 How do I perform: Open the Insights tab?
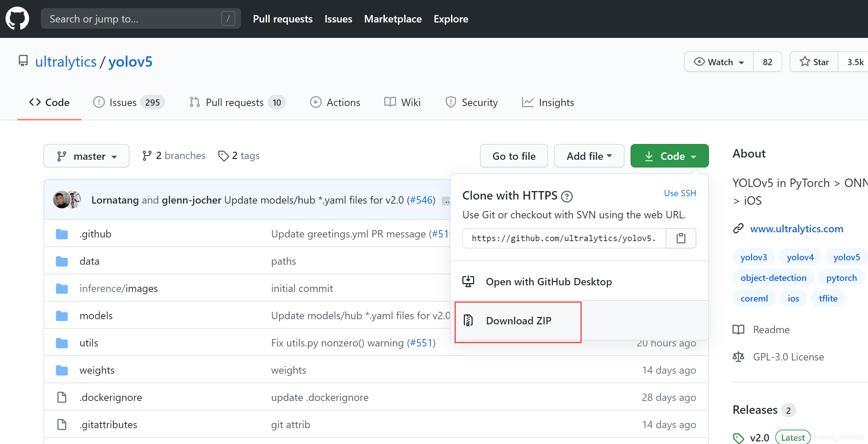548,102
